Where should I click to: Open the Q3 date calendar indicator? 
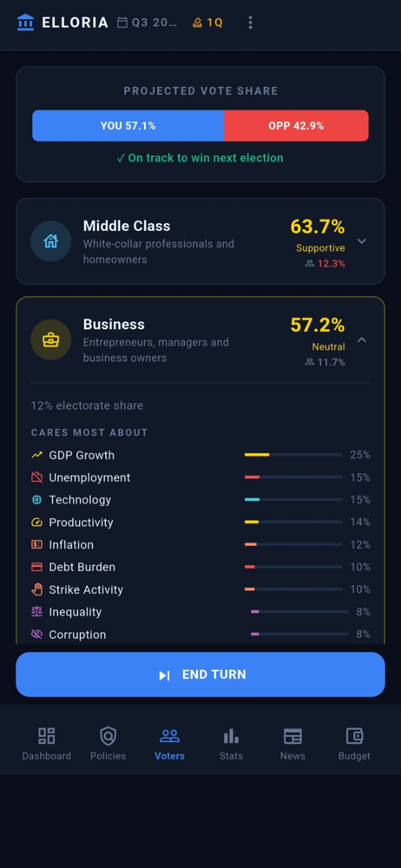147,23
